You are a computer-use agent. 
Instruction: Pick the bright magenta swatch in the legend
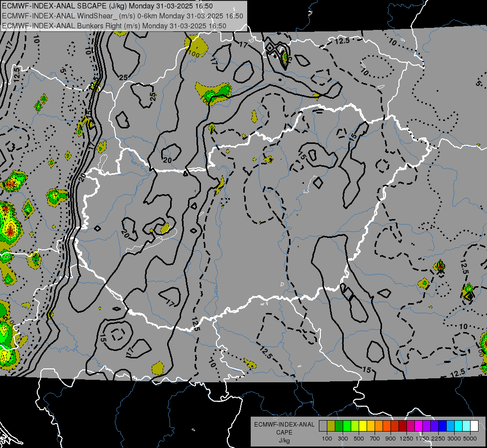419,426
